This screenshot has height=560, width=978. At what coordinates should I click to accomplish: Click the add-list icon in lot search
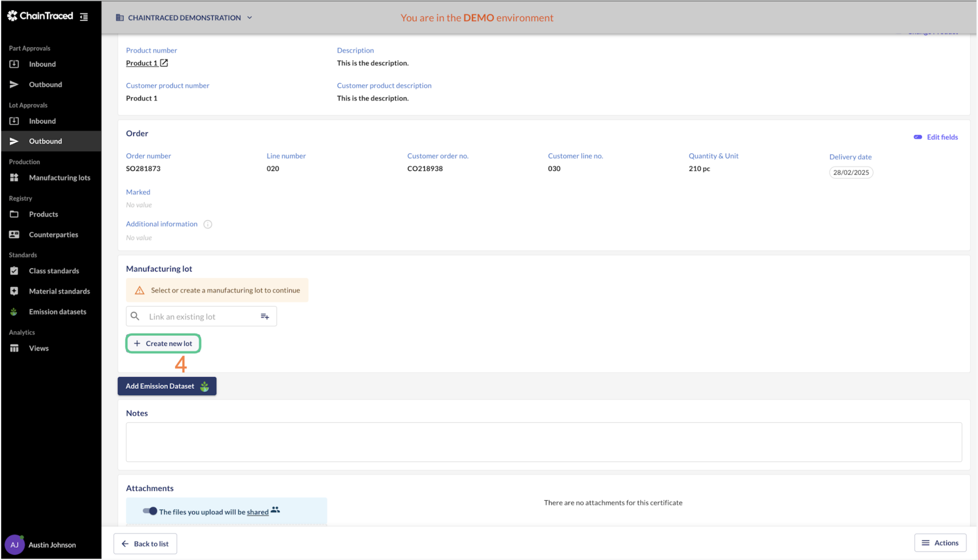coord(265,317)
